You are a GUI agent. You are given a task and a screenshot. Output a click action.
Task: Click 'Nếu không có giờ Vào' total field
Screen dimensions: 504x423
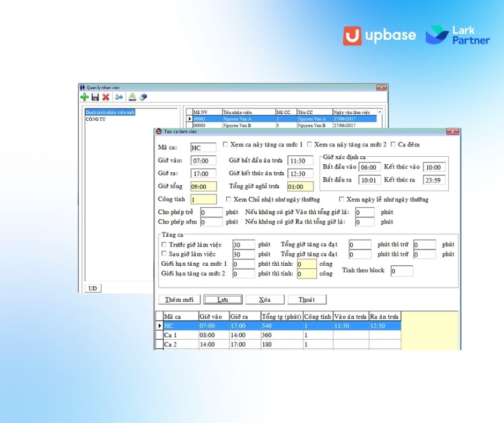[x=365, y=212]
